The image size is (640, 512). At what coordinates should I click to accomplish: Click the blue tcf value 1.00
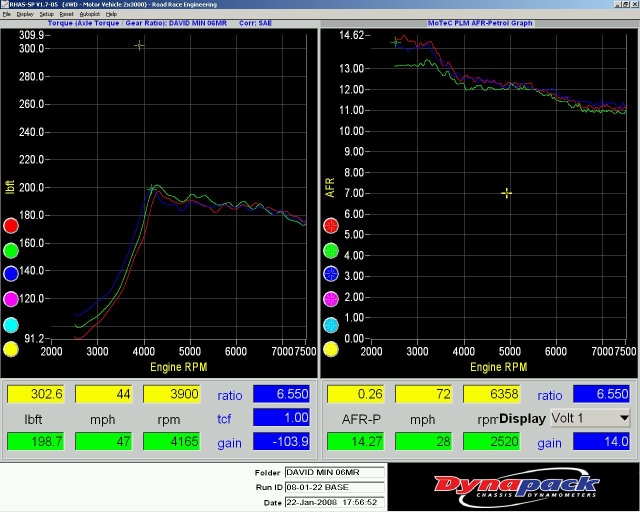pos(280,417)
